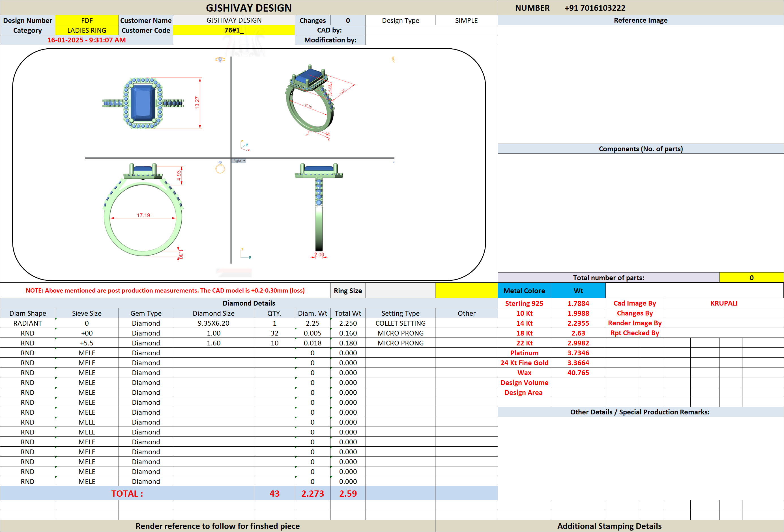Click the blue Metal Colore header
Viewport: 784px width, 532px height.
point(524,291)
